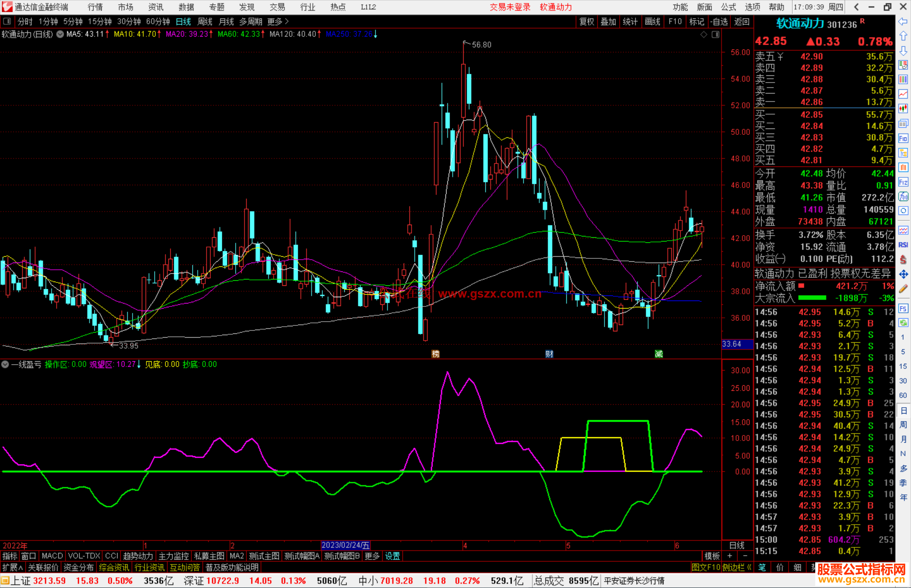Open the 软通动力(日线) main chart dropdown
This screenshot has height=588, width=911.
pos(60,35)
